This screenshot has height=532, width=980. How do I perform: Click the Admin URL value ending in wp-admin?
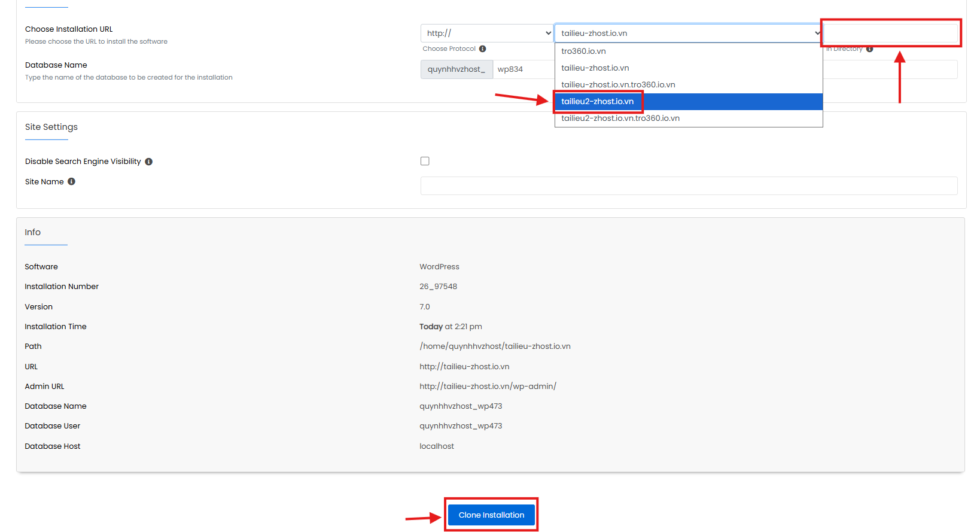pyautogui.click(x=488, y=386)
